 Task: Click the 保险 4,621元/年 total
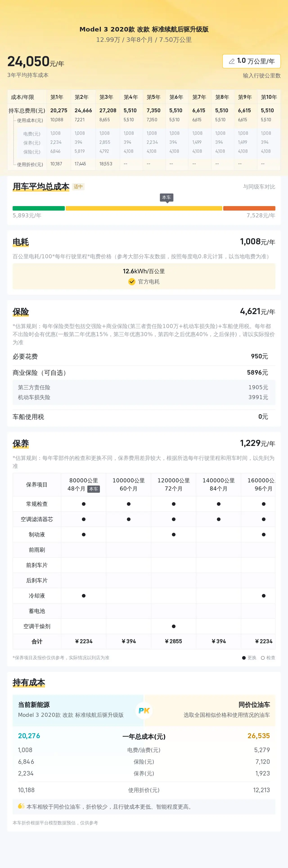(x=258, y=311)
